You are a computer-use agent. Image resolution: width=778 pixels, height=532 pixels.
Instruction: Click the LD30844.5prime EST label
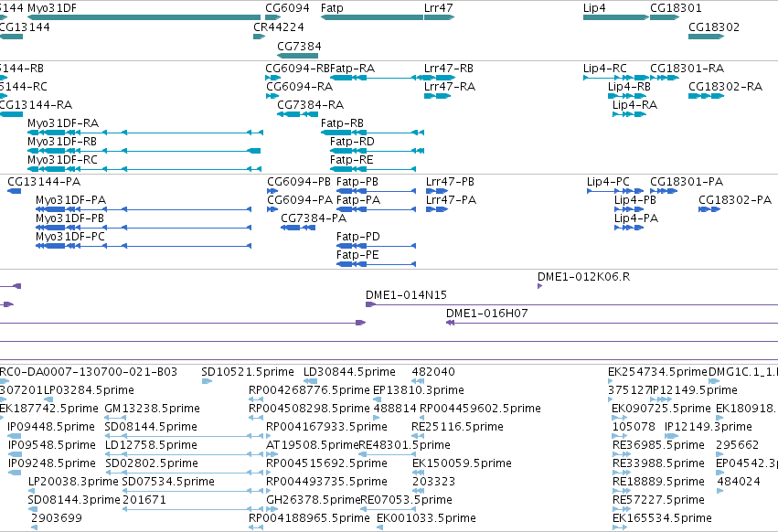pos(350,372)
